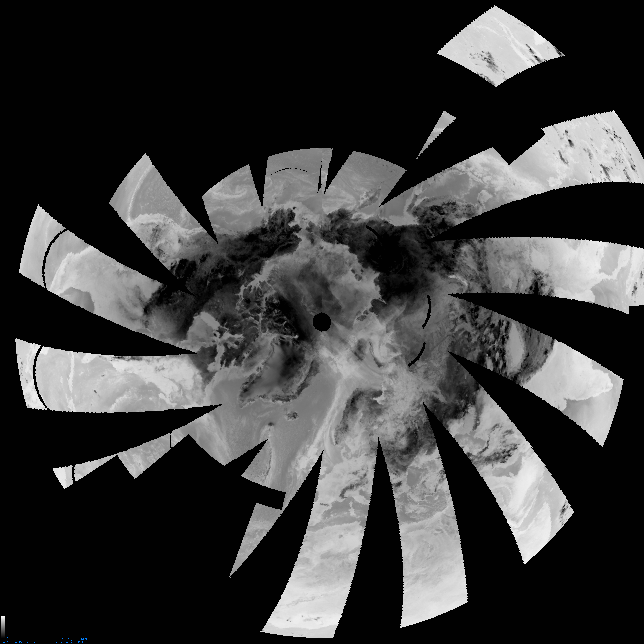The width and height of the screenshot is (644, 644).
Task: Click the grayscale brightness temperature color bar
Action: [3, 627]
